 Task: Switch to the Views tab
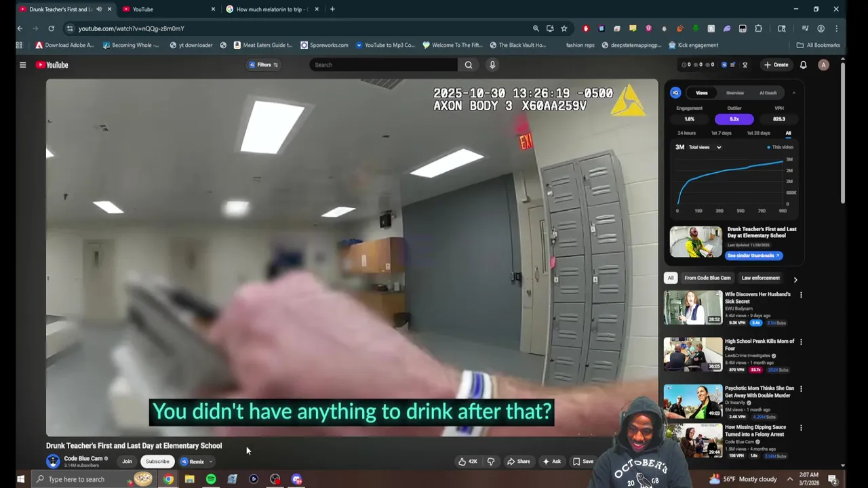point(702,93)
